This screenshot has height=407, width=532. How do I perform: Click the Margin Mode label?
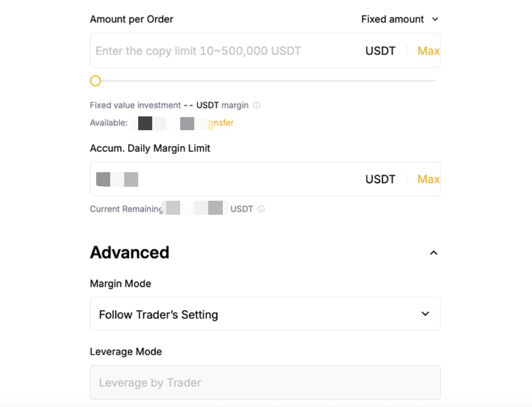coord(121,284)
